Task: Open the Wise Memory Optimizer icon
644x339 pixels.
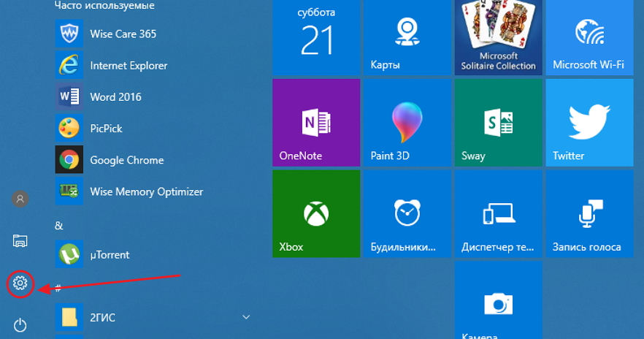Action: coord(69,191)
